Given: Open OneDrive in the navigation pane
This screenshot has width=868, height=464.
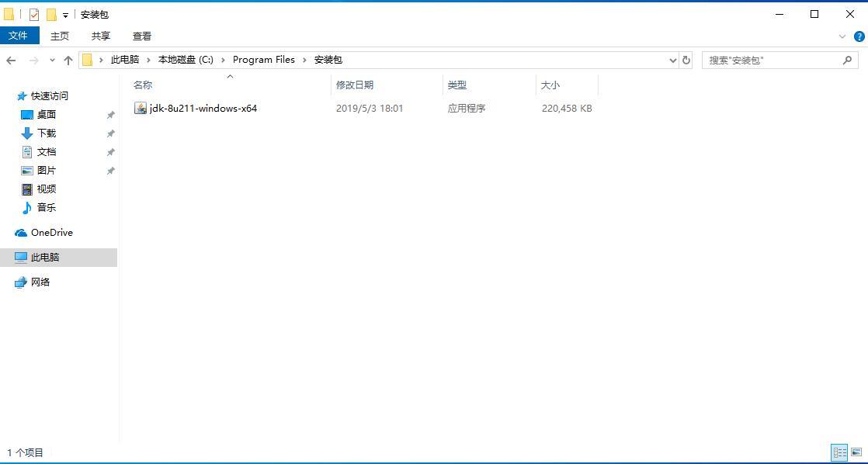Looking at the screenshot, I should tap(51, 233).
